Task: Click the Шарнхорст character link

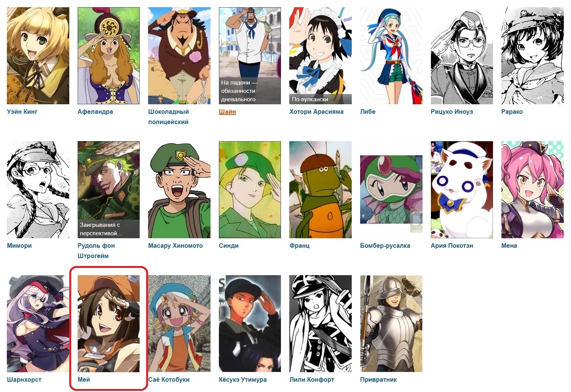Action: pyautogui.click(x=24, y=379)
